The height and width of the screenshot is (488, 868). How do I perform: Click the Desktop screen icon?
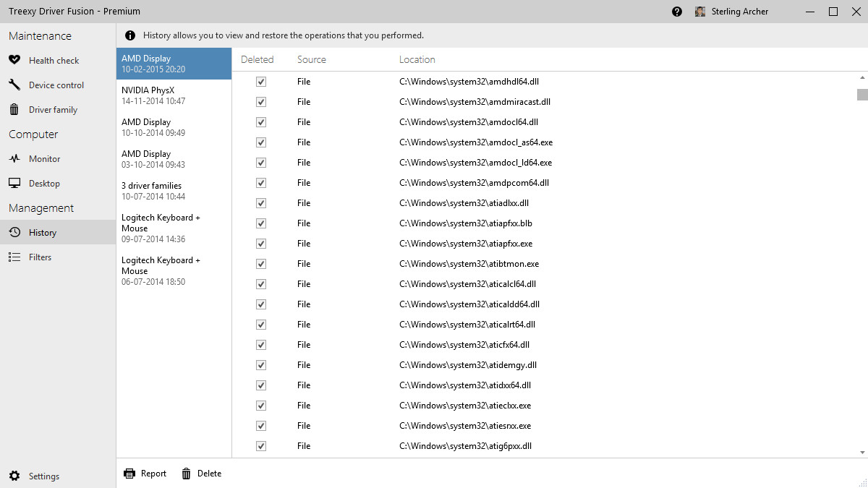[14, 184]
